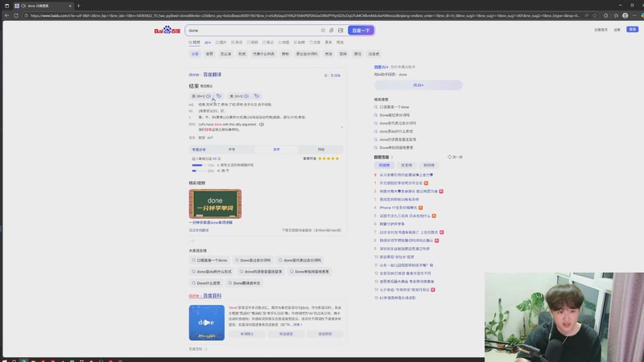The image size is (644, 362).
Task: Play the Baike 'done' video thumbnail
Action: (x=207, y=323)
